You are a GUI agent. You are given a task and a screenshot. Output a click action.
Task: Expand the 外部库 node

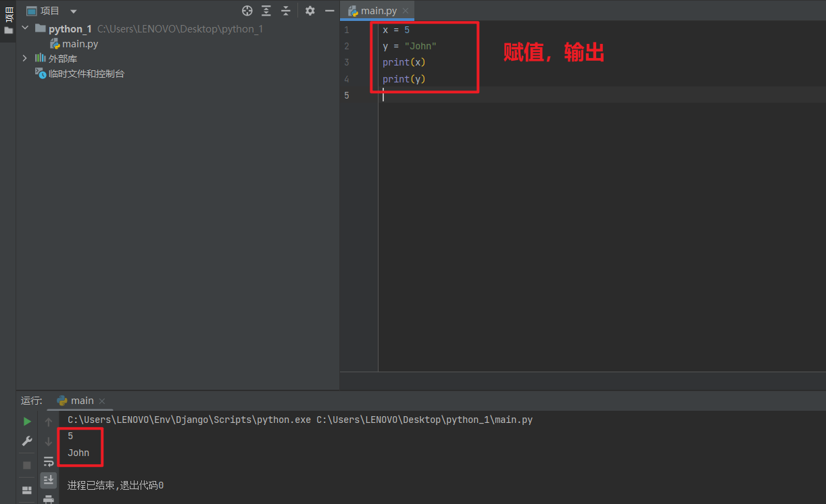click(x=26, y=58)
